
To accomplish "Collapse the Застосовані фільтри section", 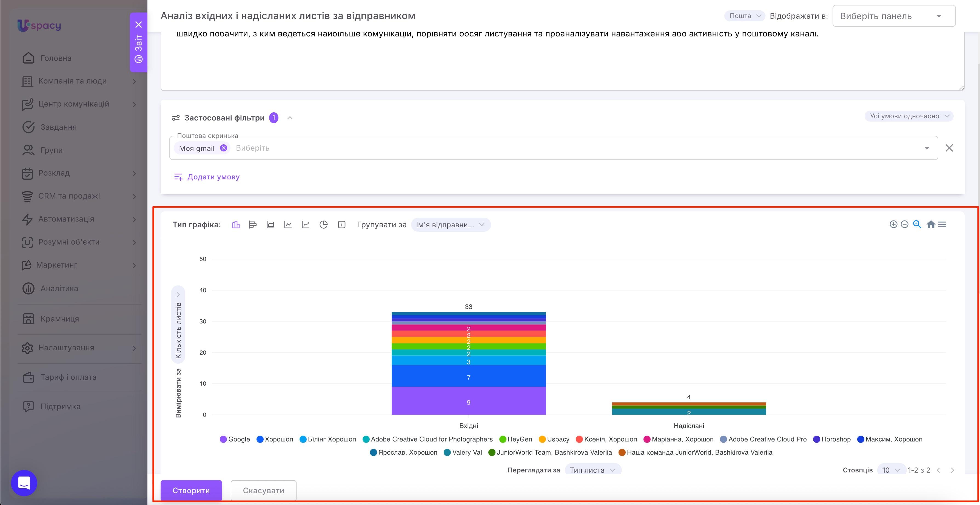I will click(290, 118).
